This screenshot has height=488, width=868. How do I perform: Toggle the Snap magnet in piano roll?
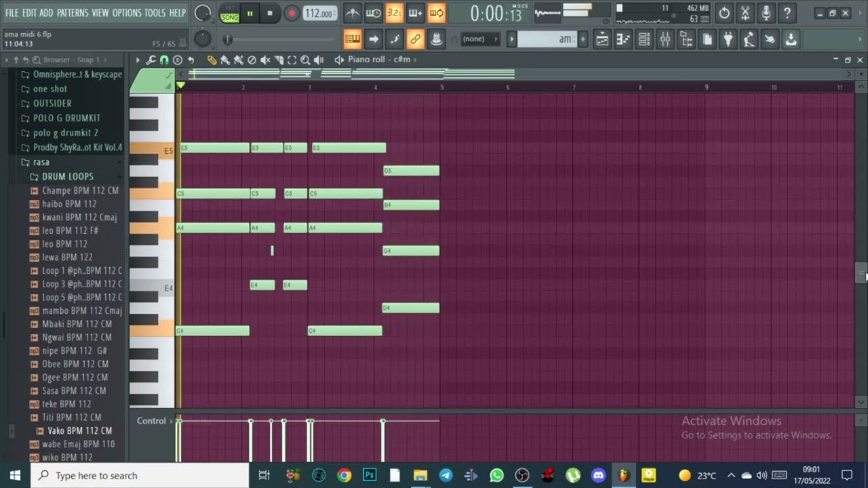pos(164,60)
